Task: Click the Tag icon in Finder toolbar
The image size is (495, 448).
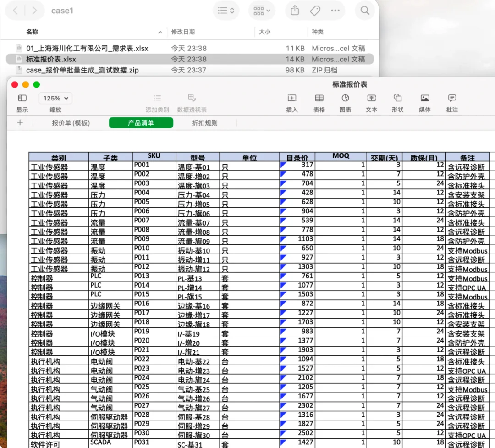Action: [314, 10]
